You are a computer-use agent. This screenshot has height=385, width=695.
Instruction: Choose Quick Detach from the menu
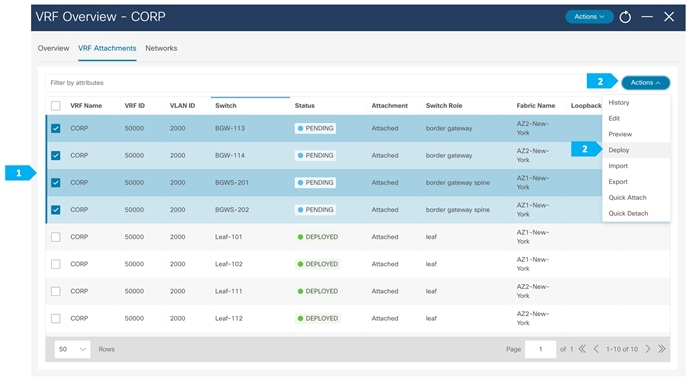[x=628, y=214]
